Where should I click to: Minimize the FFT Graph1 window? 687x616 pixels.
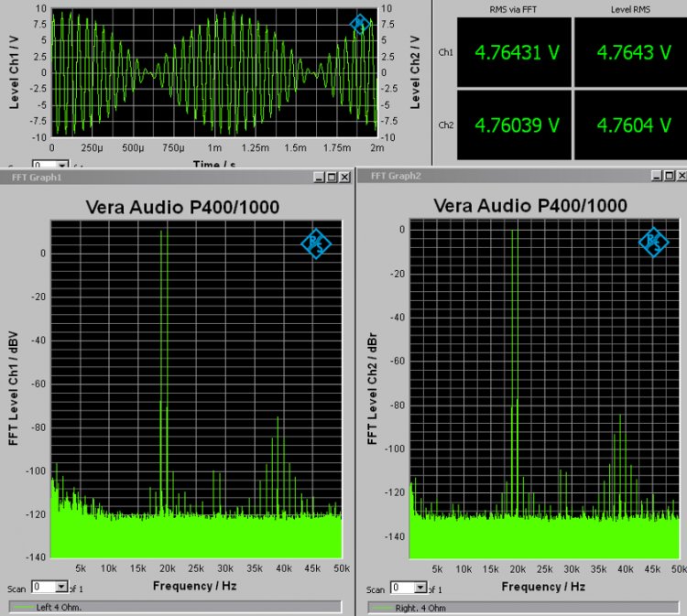(x=320, y=177)
